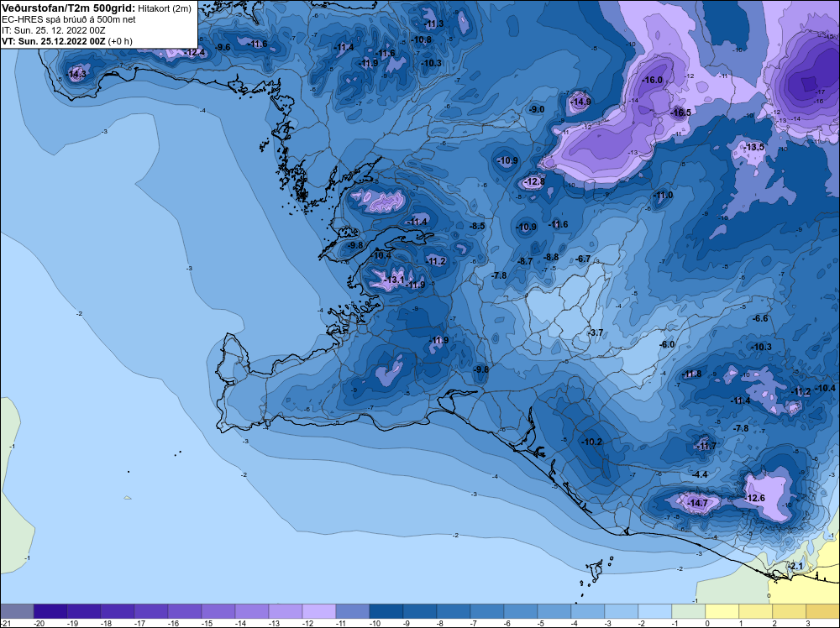Click the -11.7 temperature label

point(707,446)
